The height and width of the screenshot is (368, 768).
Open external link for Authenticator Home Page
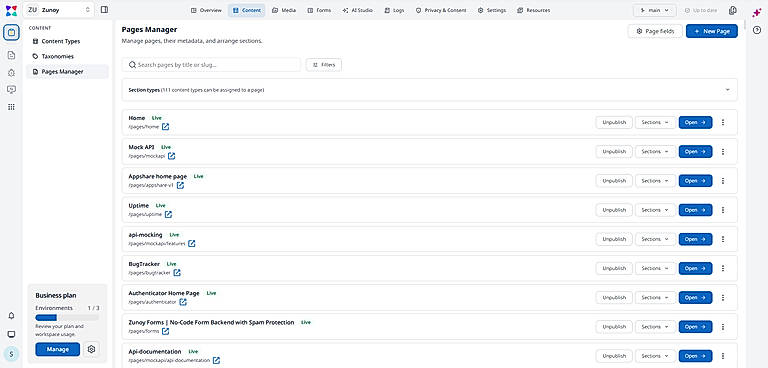[183, 302]
